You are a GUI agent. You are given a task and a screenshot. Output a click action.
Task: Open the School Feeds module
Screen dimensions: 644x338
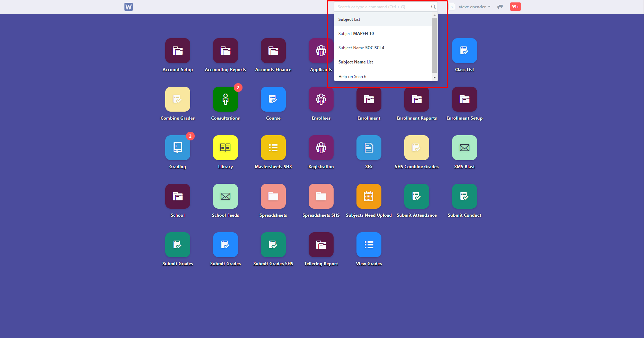(x=226, y=196)
